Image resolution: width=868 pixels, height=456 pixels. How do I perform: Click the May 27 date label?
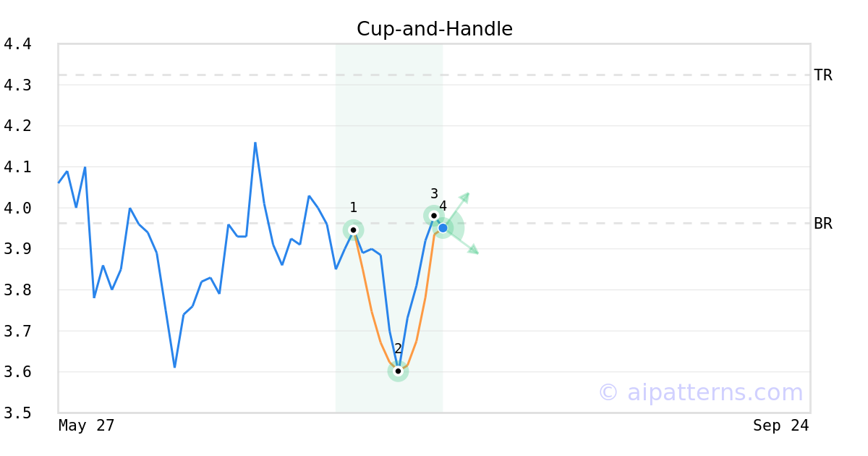[87, 426]
